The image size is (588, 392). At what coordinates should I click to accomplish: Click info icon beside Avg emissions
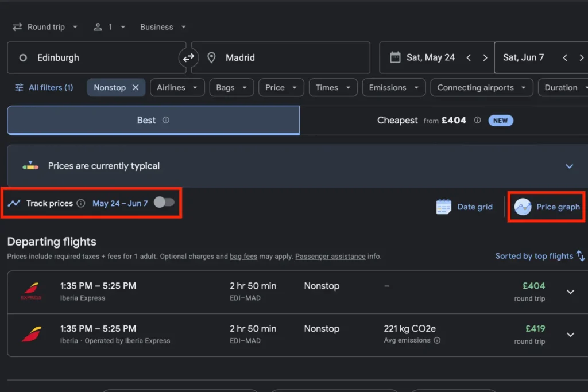[437, 340]
